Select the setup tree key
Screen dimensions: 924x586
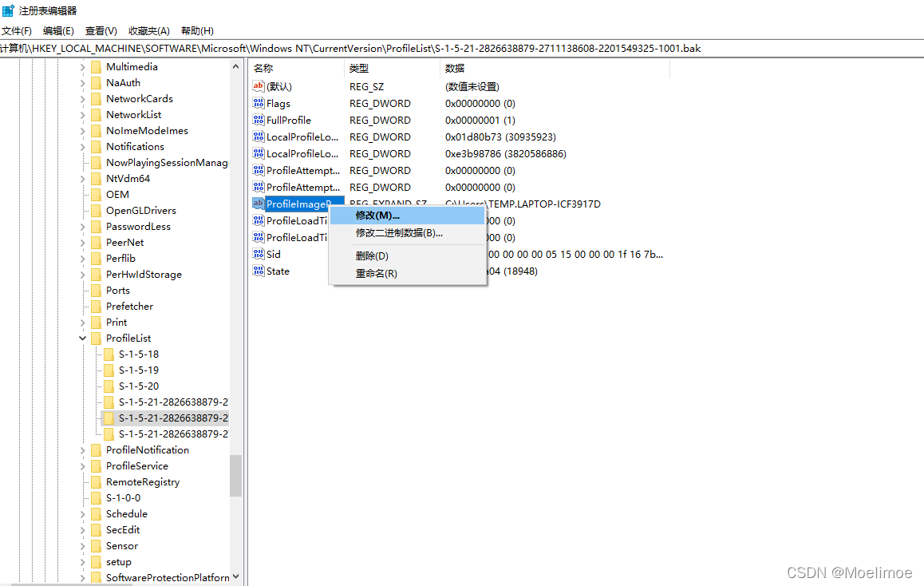tap(118, 562)
